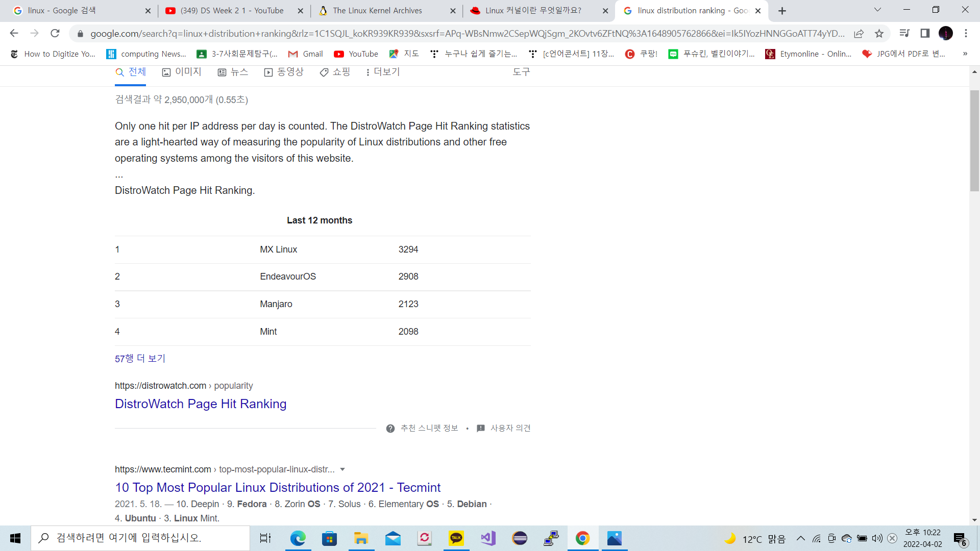Open DistroWatch Page Hit Ranking link
Image resolution: width=980 pixels, height=551 pixels.
(201, 404)
